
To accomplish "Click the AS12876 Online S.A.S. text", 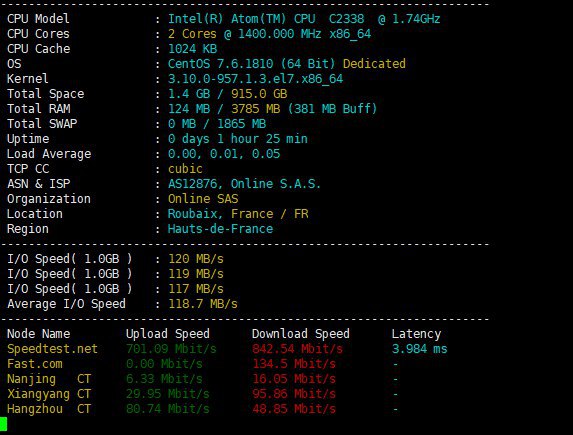I will 244,184.
